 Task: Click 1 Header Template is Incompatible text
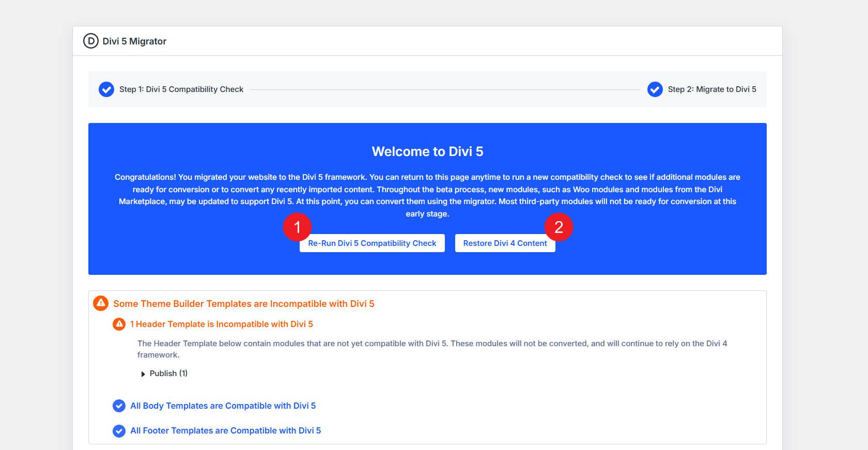[222, 324]
